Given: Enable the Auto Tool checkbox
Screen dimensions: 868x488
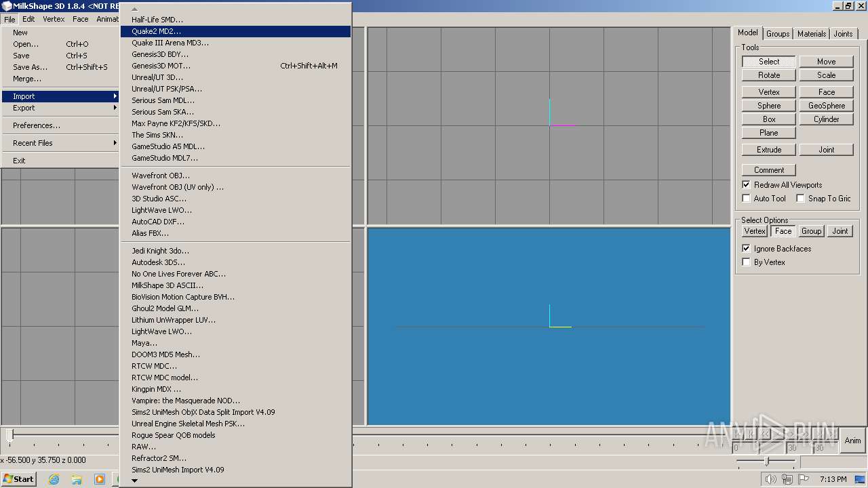Looking at the screenshot, I should tap(747, 199).
